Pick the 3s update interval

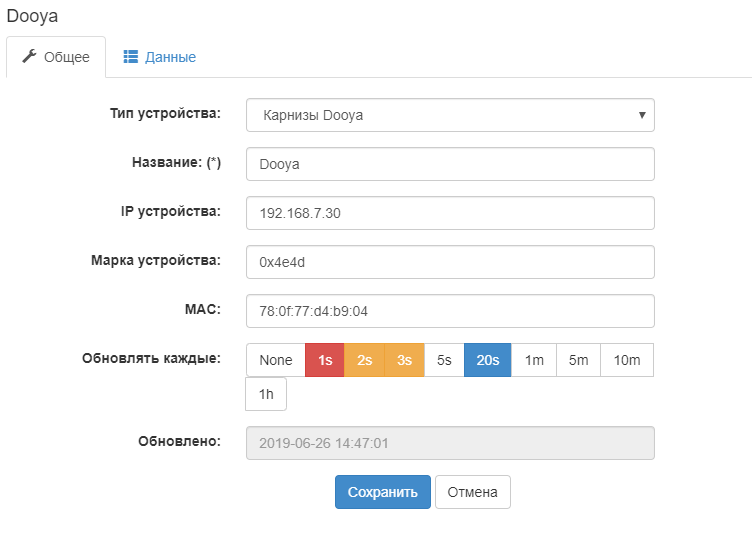(404, 360)
